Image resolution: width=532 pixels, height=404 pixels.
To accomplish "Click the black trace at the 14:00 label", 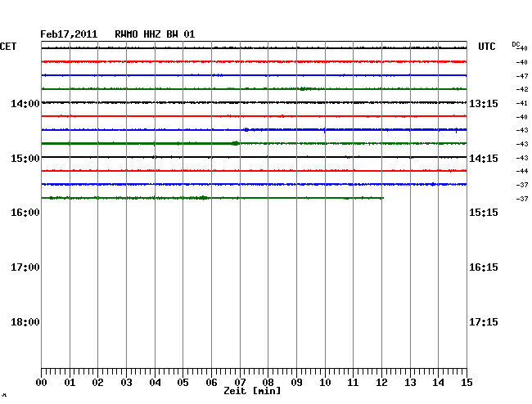I will [x=254, y=102].
